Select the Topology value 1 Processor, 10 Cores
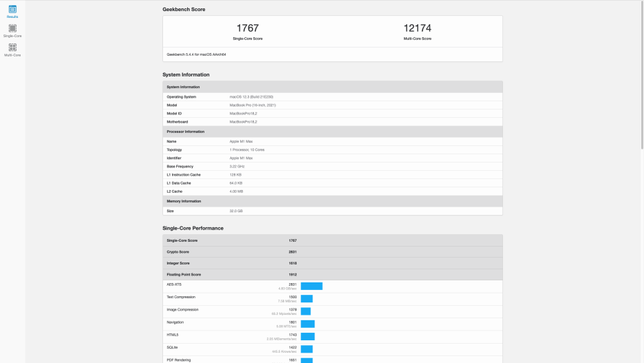The height and width of the screenshot is (363, 644). coord(247,149)
